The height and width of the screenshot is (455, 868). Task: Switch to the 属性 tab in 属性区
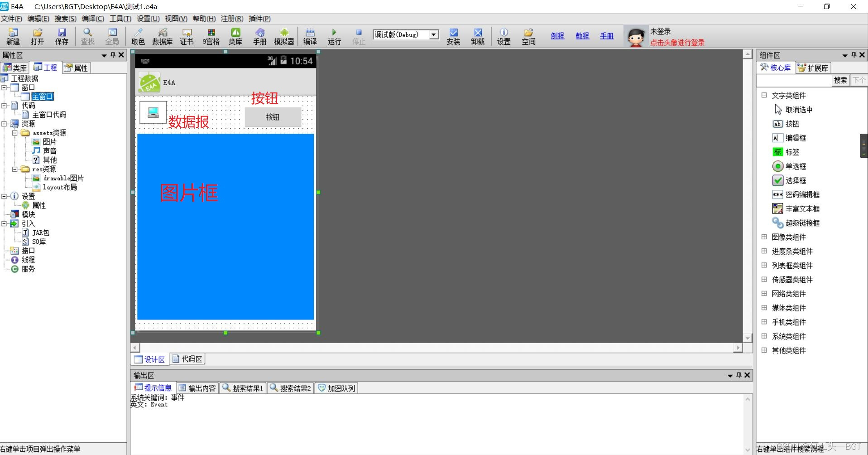point(76,68)
